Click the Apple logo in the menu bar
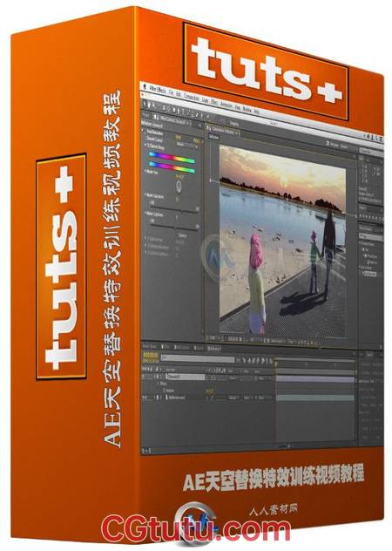This screenshot has width=392, height=551. (x=145, y=87)
